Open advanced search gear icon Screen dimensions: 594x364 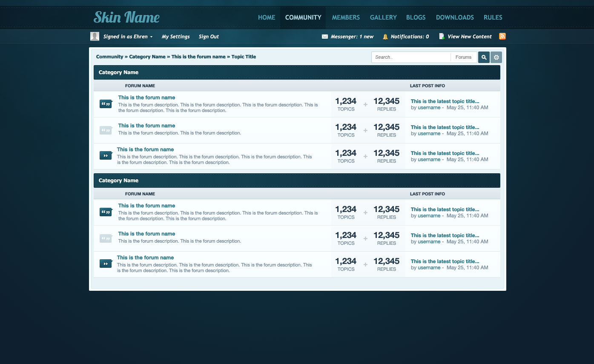[496, 57]
